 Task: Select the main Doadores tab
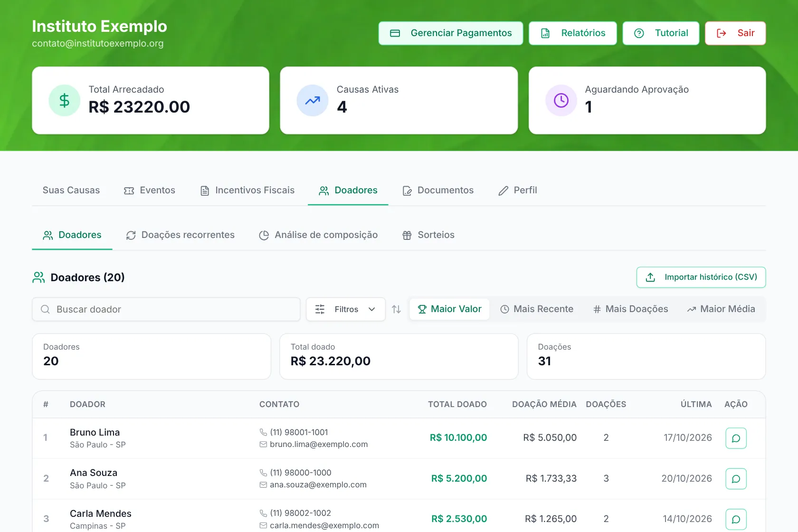tap(348, 190)
